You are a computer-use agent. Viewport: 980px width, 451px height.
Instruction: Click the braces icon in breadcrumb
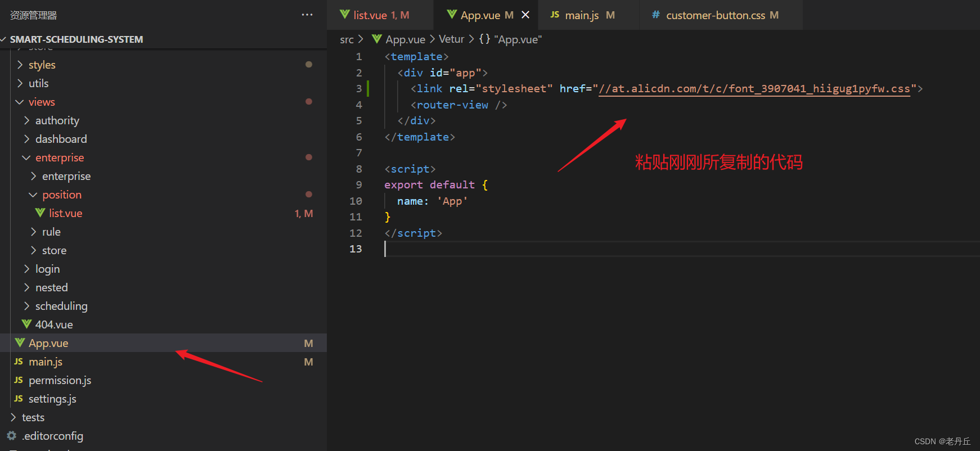coord(484,39)
